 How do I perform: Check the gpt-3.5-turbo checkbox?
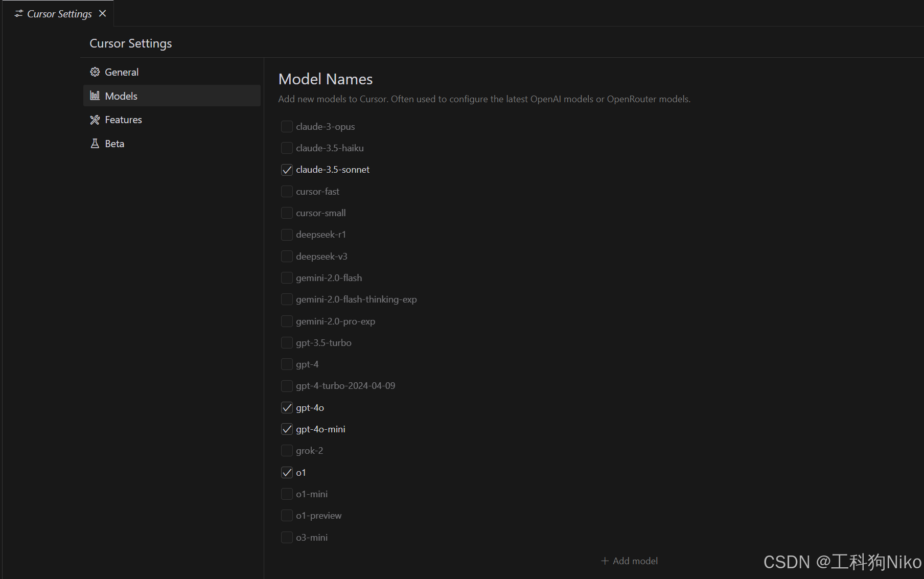(287, 342)
